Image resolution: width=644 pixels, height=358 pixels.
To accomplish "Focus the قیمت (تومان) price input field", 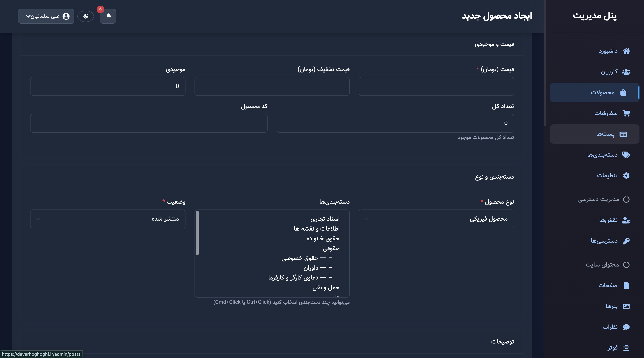I will [436, 86].
